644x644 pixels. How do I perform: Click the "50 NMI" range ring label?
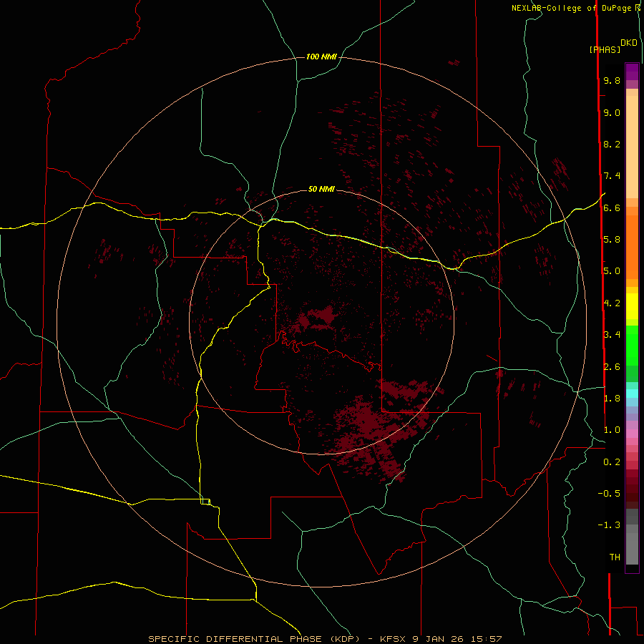(321, 189)
